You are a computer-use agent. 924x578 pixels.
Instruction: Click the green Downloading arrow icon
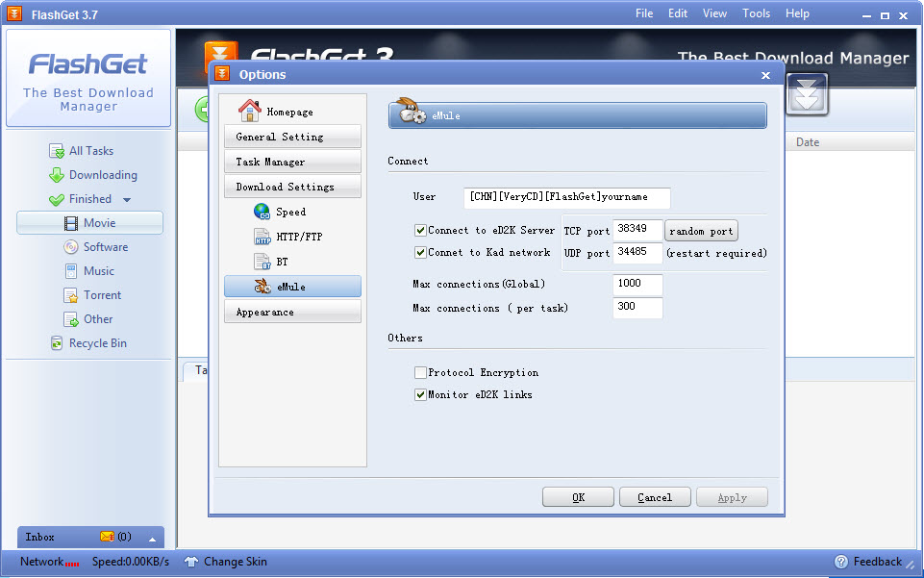57,176
